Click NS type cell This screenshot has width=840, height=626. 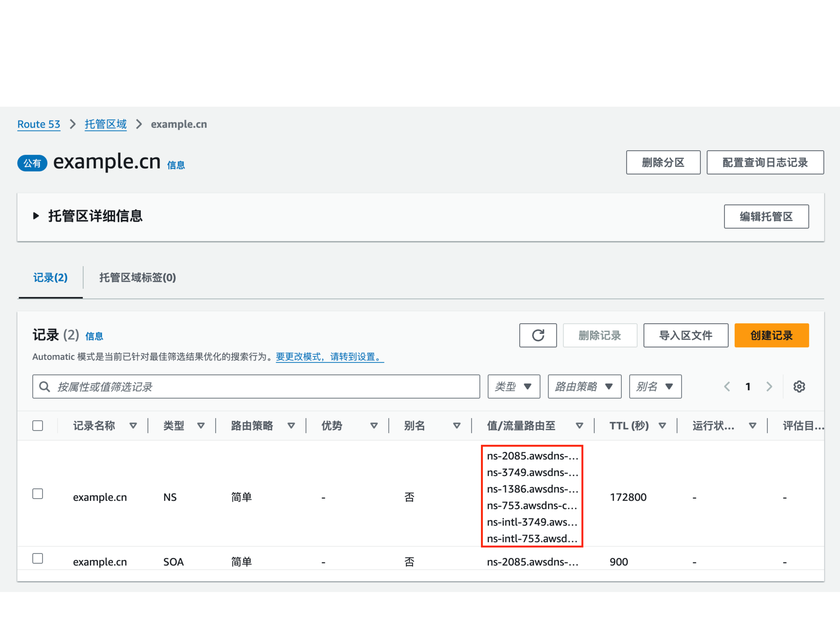coord(170,497)
